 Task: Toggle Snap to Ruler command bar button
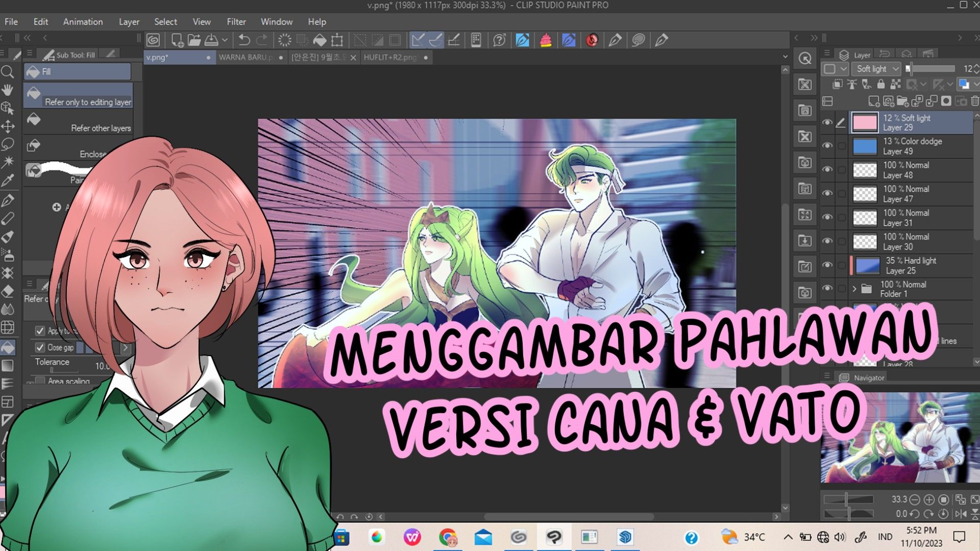[x=418, y=40]
